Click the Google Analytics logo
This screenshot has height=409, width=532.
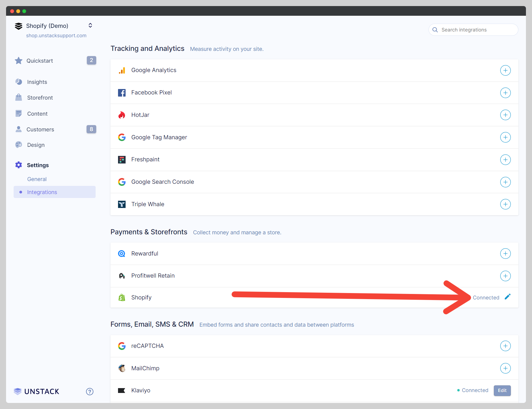tap(122, 70)
